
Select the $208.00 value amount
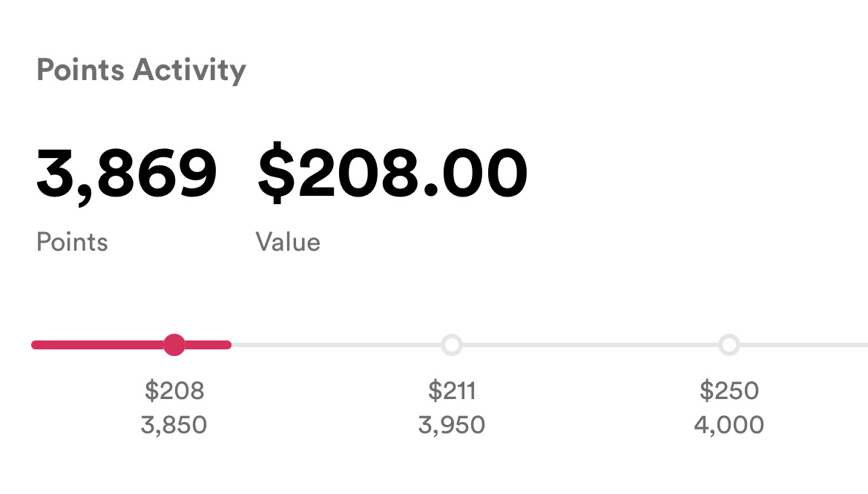click(x=392, y=174)
